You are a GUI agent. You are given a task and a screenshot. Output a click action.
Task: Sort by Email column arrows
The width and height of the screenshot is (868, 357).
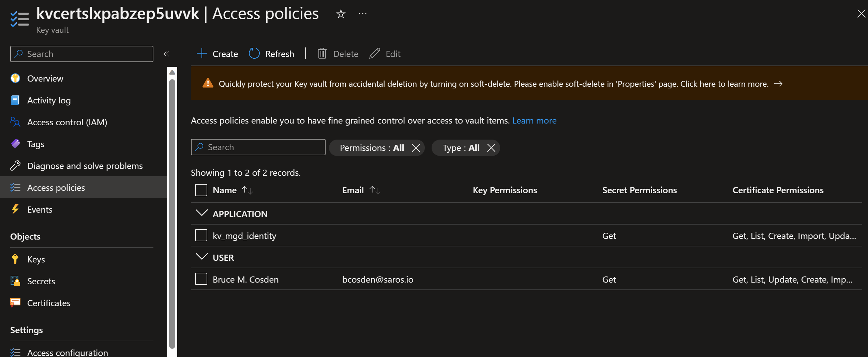(375, 190)
